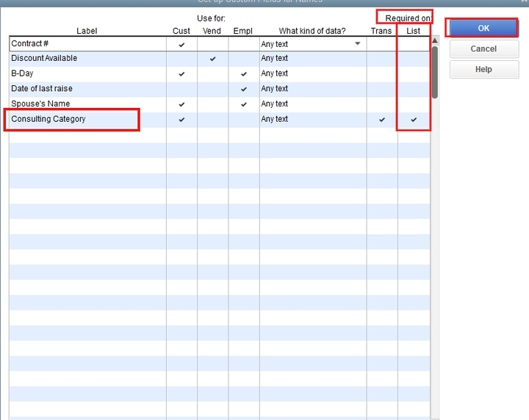The image size is (529, 420).
Task: Cancel the custom fields dialog
Action: pos(483,49)
